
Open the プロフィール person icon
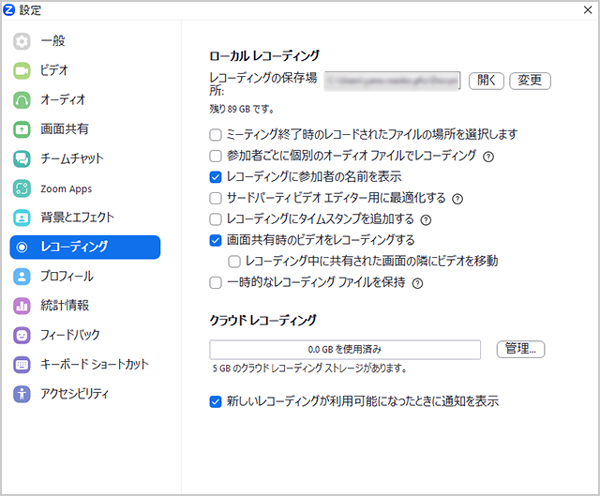(22, 276)
